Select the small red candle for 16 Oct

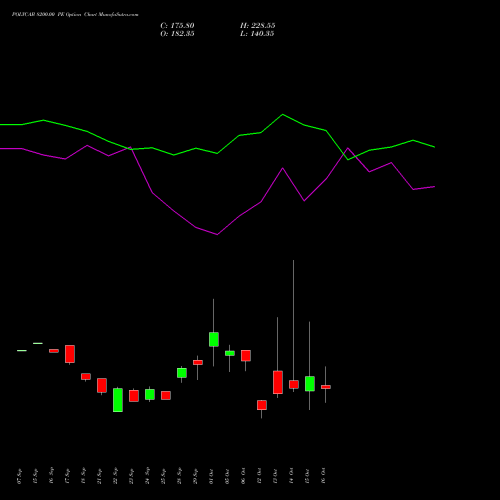click(x=326, y=387)
